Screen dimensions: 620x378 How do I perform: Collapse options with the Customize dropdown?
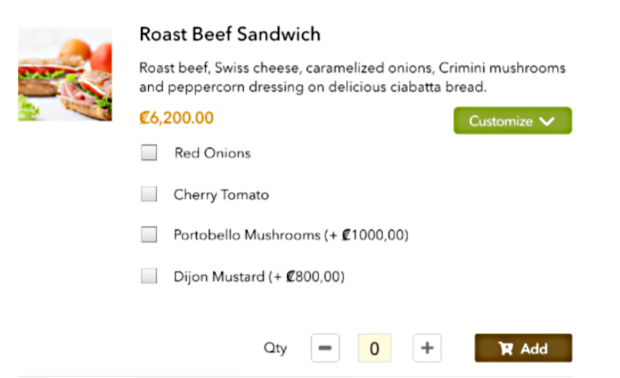click(x=512, y=121)
